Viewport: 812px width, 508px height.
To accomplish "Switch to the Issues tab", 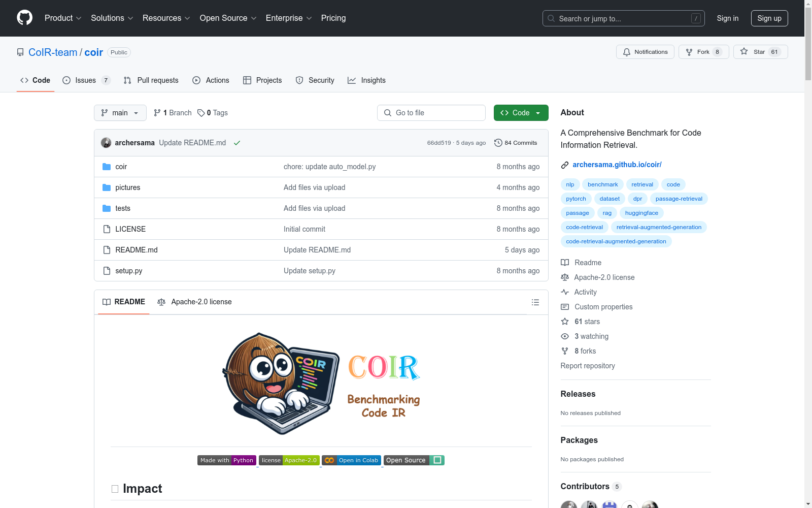I will (x=86, y=80).
